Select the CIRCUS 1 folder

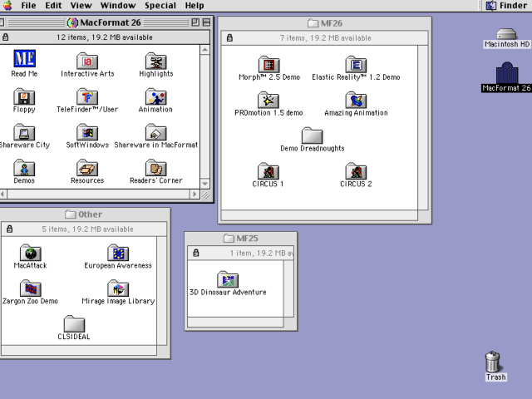coord(268,171)
